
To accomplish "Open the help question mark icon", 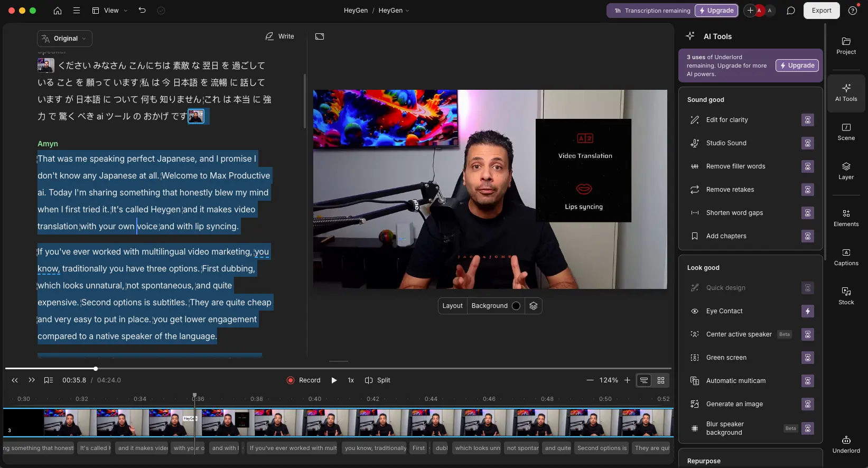I will pos(853,11).
